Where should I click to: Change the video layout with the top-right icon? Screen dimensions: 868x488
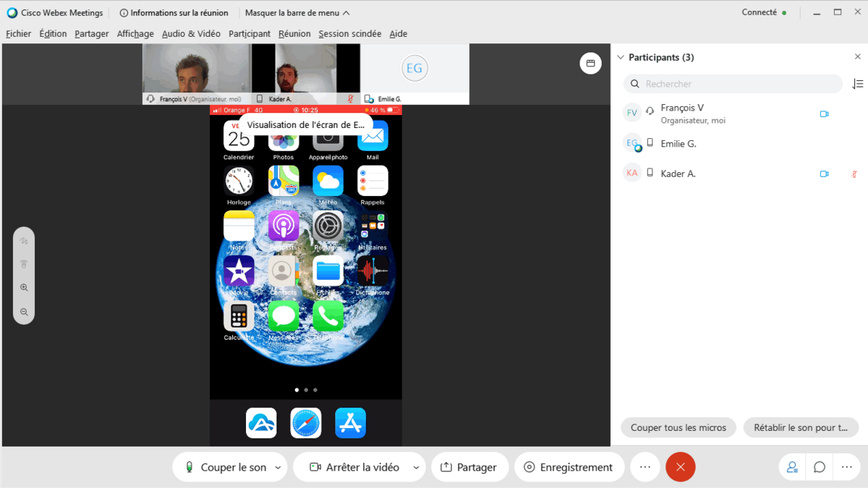[x=590, y=64]
